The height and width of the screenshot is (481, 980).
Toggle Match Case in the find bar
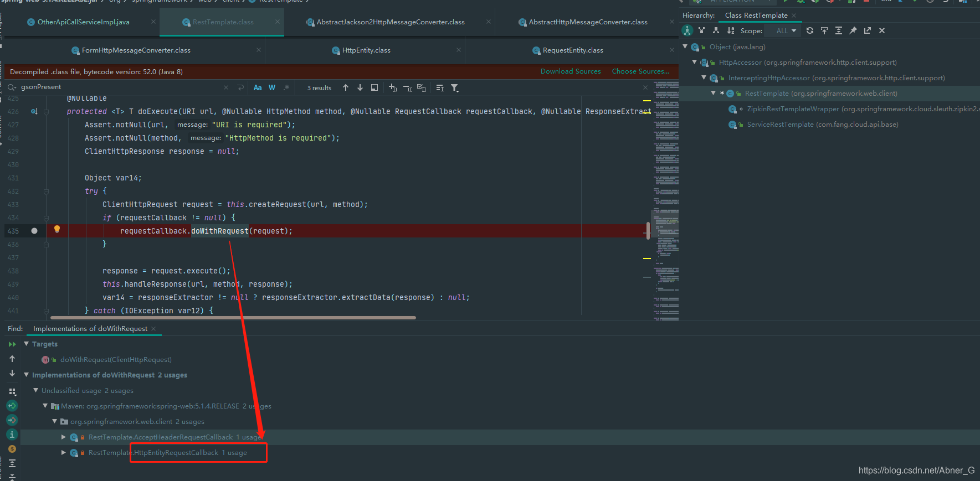click(x=258, y=87)
